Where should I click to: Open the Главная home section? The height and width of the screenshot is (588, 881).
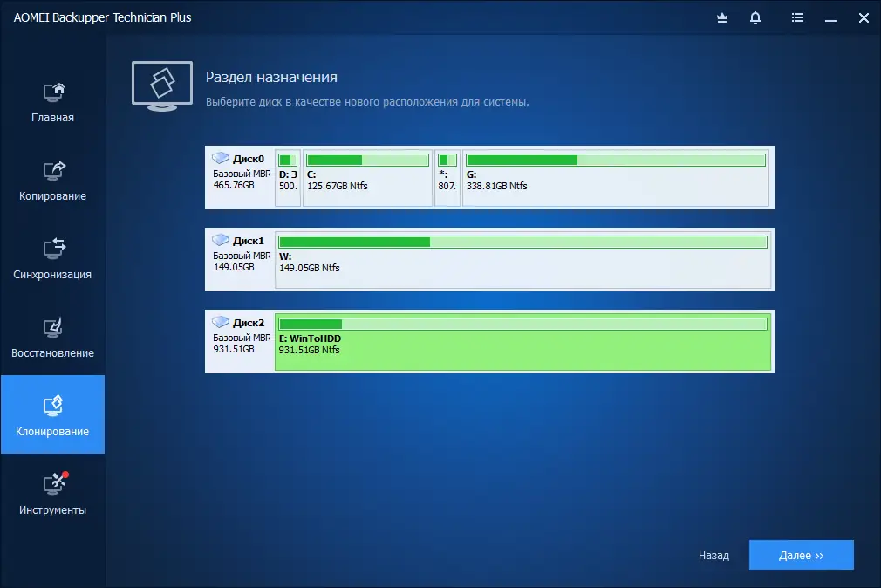click(53, 101)
